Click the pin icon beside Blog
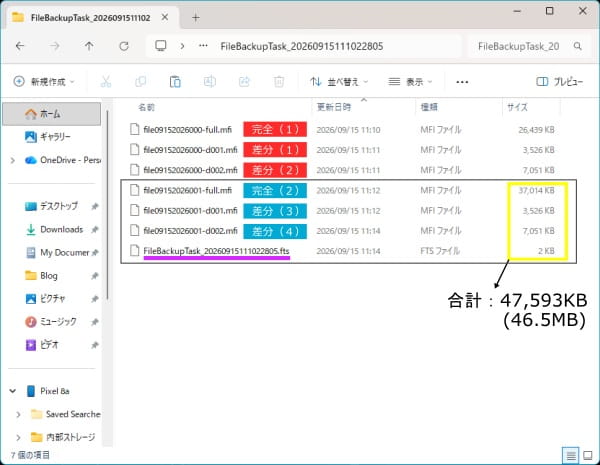600x465 pixels. pyautogui.click(x=95, y=276)
